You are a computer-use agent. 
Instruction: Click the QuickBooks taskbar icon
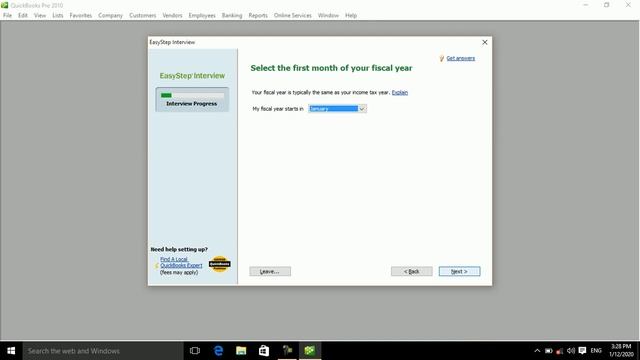pyautogui.click(x=310, y=351)
